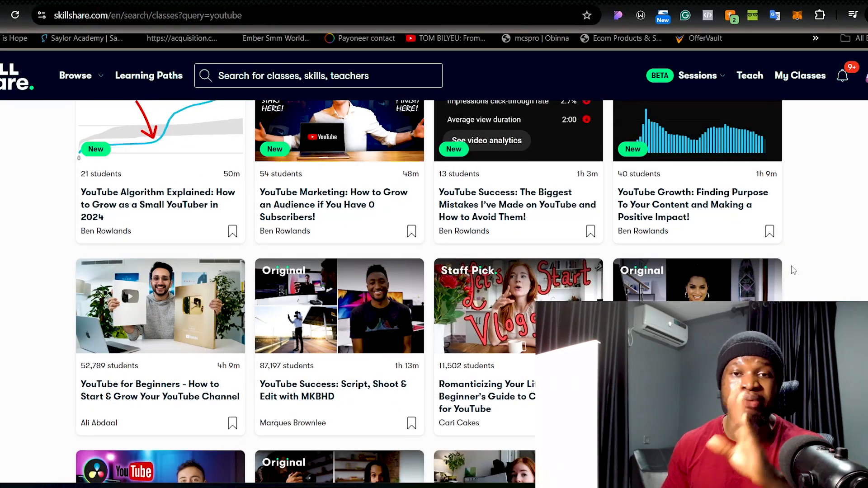Open YouTube Success with MKBHD title
This screenshot has height=488, width=868.
pos(333,390)
